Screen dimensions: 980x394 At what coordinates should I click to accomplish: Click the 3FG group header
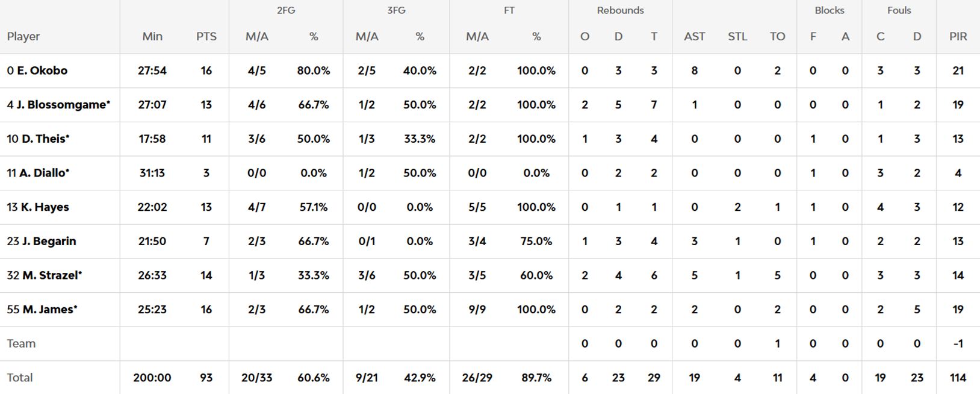(x=396, y=10)
